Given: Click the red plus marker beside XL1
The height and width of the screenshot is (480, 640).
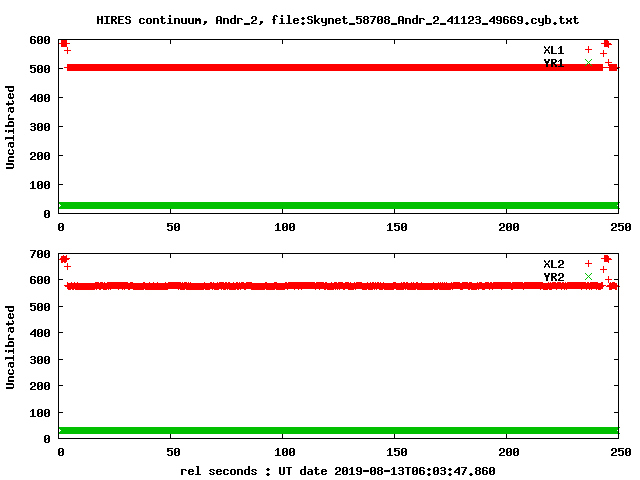Looking at the screenshot, I should click(x=588, y=49).
